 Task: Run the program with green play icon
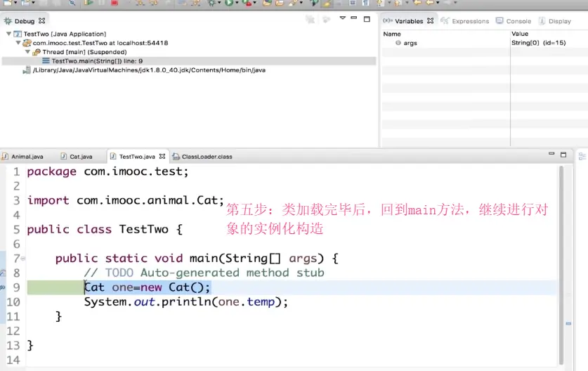coord(228,3)
